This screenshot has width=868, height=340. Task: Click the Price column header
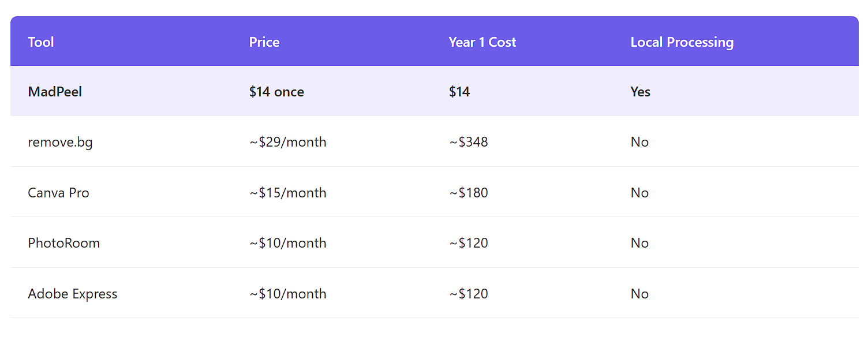point(264,42)
